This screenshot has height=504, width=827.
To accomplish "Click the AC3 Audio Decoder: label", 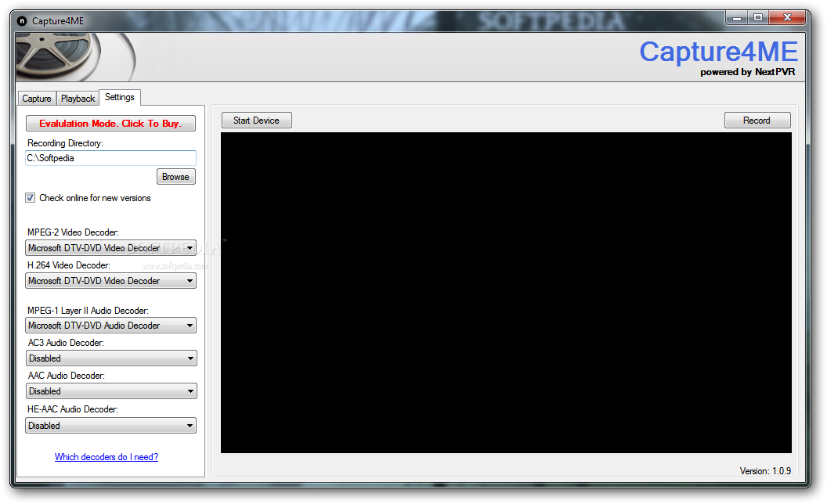I will tap(66, 343).
